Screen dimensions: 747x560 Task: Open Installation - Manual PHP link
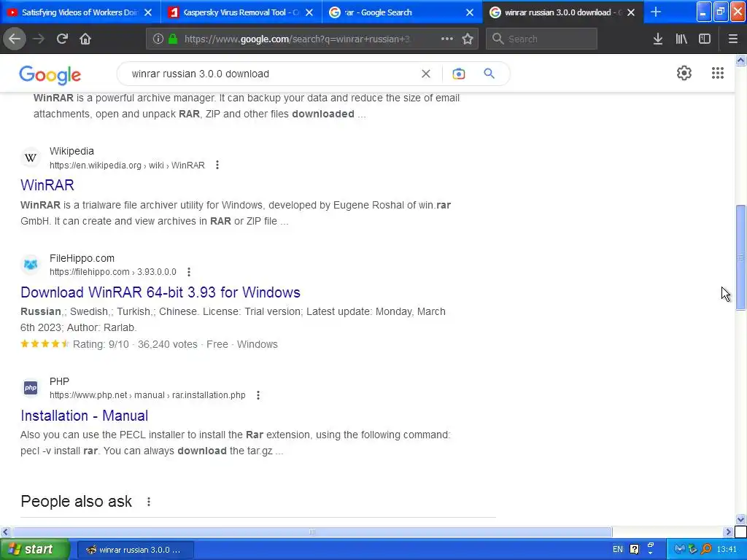(x=85, y=415)
